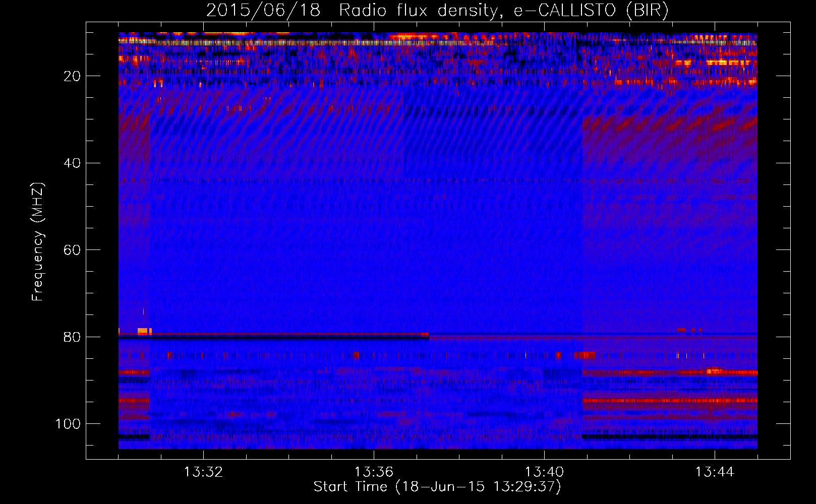Choose the 13:40 time tick label
Screen dimensions: 816x504
[x=544, y=472]
